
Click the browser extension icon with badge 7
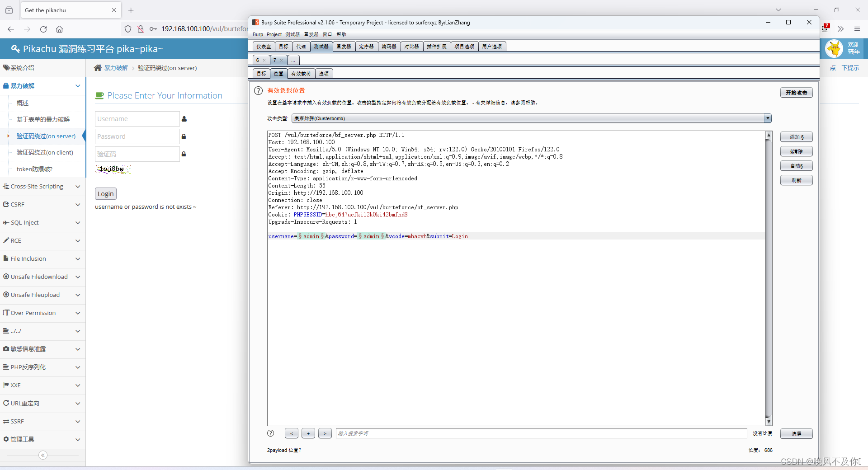click(826, 28)
